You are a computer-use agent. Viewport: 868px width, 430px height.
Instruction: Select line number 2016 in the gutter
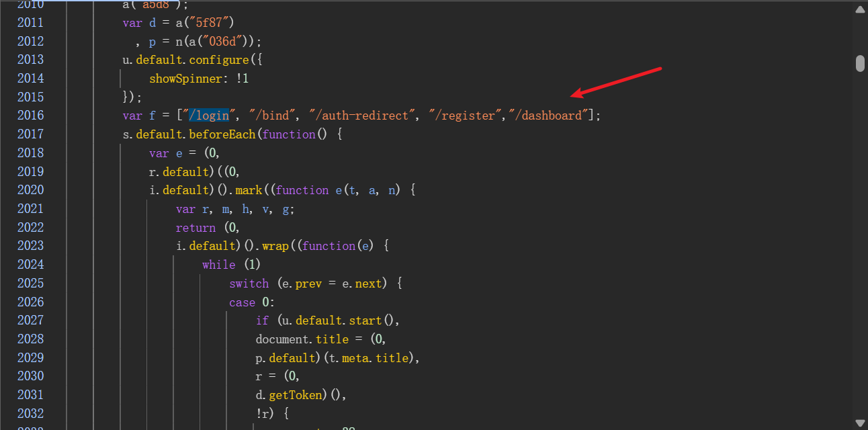[30, 116]
